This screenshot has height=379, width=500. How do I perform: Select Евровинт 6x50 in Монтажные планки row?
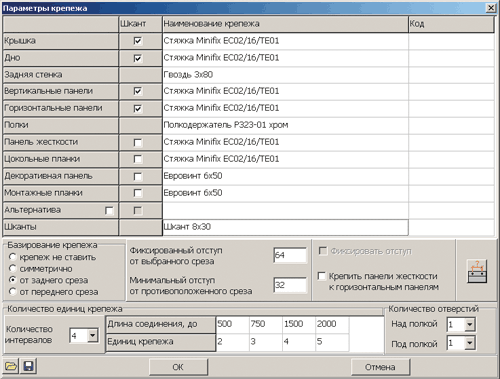coord(285,193)
